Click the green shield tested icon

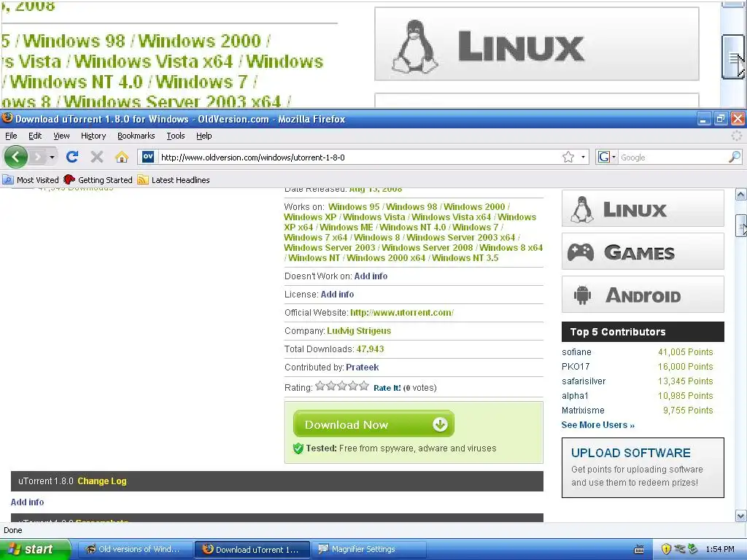[x=298, y=448]
